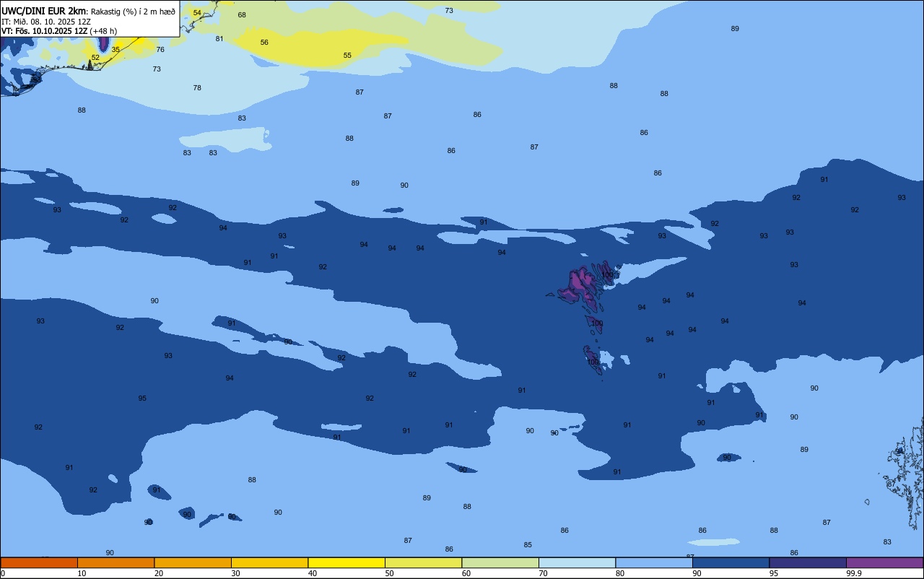Click the purple swatch above 99.9
The image size is (924, 579).
click(884, 562)
